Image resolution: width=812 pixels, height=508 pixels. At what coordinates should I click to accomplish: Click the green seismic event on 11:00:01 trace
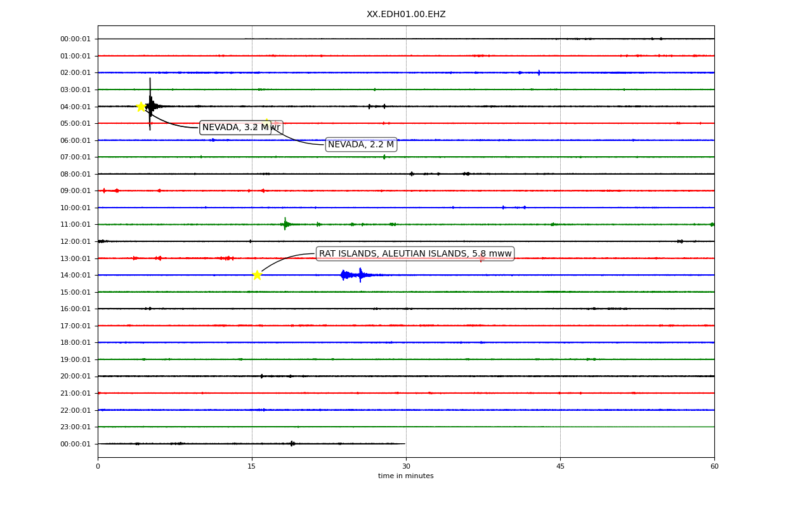pyautogui.click(x=286, y=224)
